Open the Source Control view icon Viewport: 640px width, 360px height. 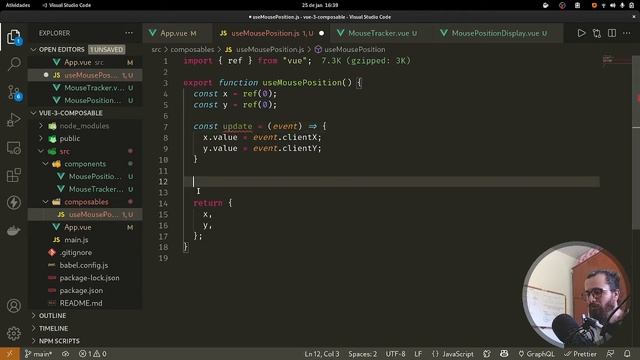(14, 93)
